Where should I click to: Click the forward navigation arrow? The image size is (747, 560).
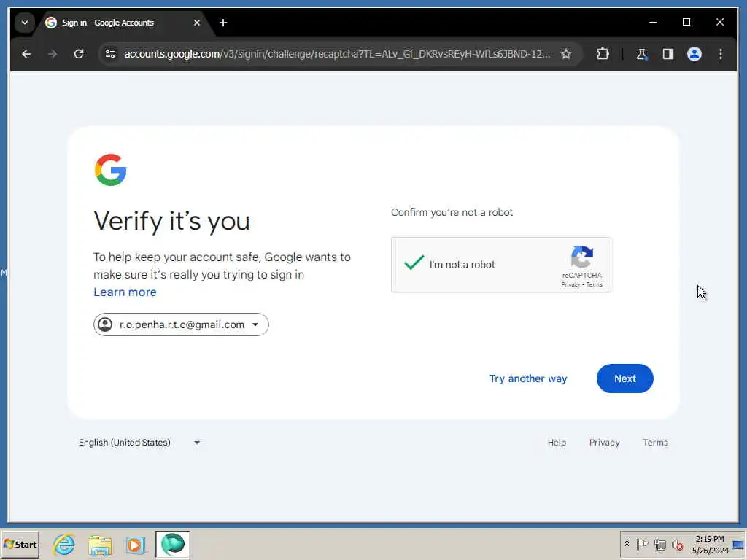tap(53, 54)
